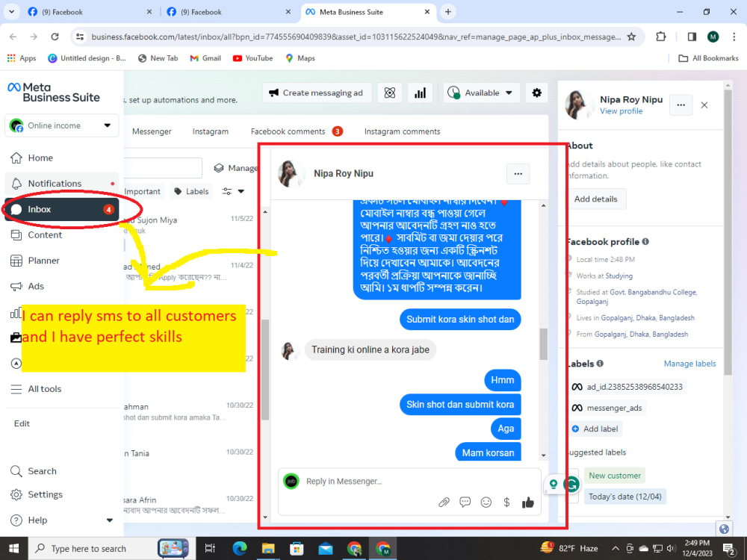Image resolution: width=747 pixels, height=560 pixels.
Task: Switch to the Messenger tab
Action: tap(152, 131)
